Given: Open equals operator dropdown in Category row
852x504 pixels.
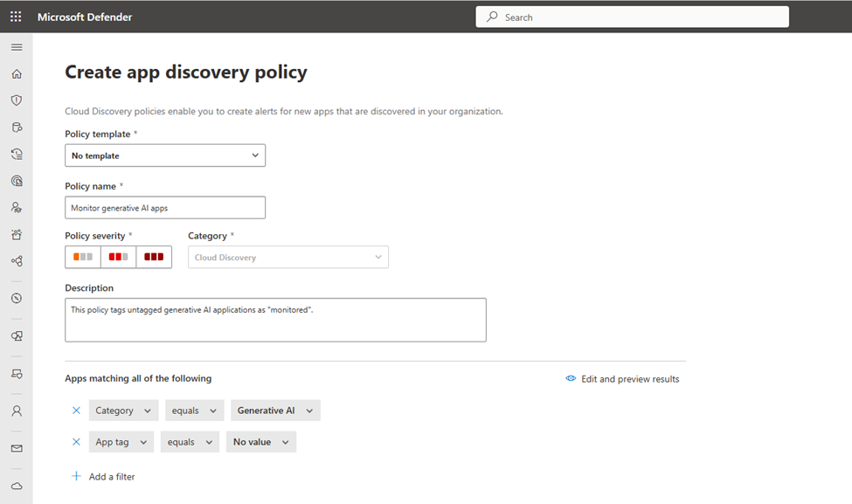Looking at the screenshot, I should [194, 411].
